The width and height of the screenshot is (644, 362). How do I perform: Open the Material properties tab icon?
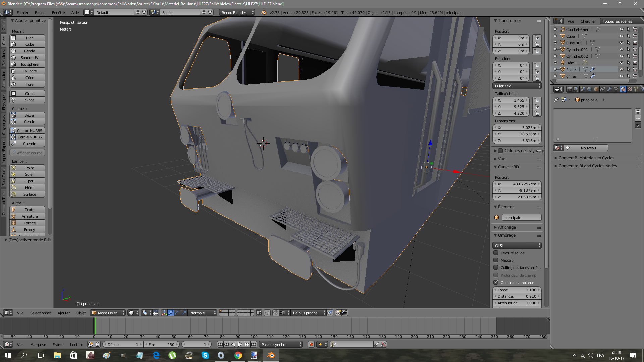click(623, 89)
